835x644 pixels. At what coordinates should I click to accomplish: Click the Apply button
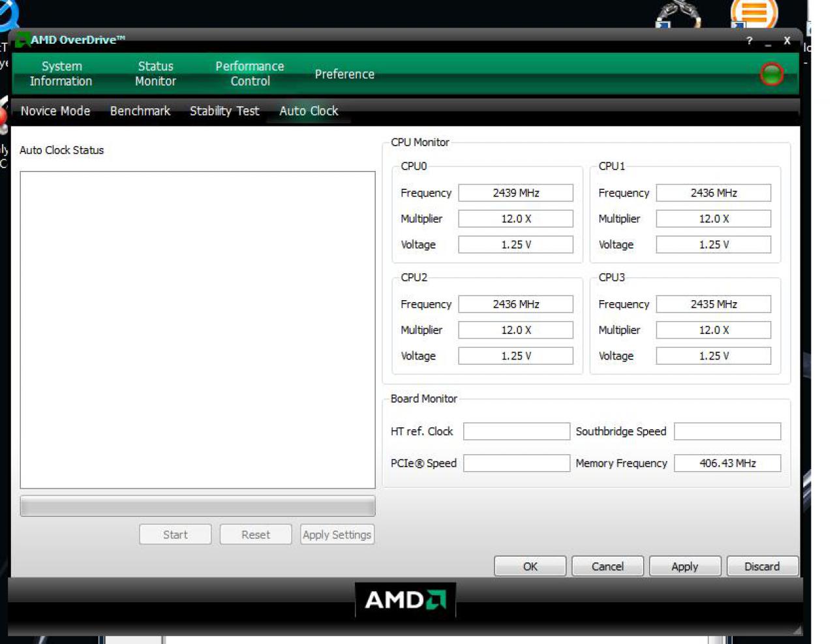pyautogui.click(x=685, y=566)
